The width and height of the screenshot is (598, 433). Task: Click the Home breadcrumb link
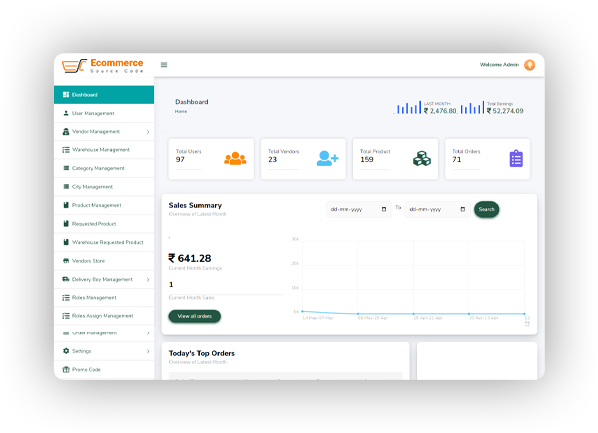181,111
